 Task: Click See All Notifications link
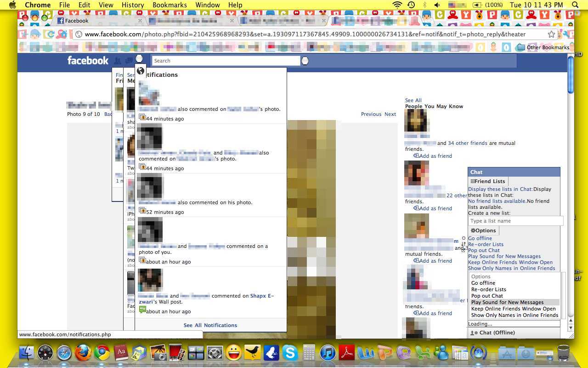(x=210, y=325)
